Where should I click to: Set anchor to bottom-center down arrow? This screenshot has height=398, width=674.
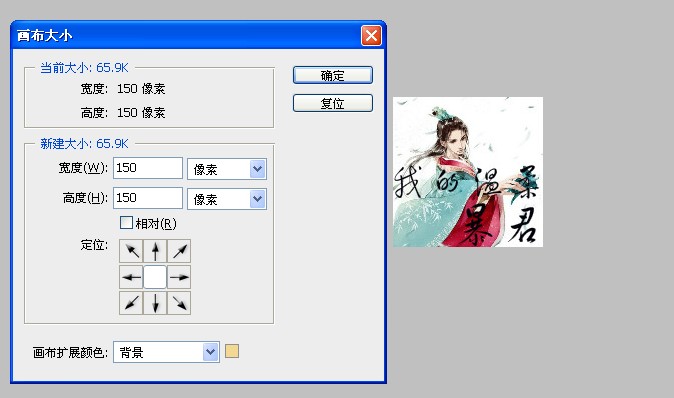tap(155, 303)
